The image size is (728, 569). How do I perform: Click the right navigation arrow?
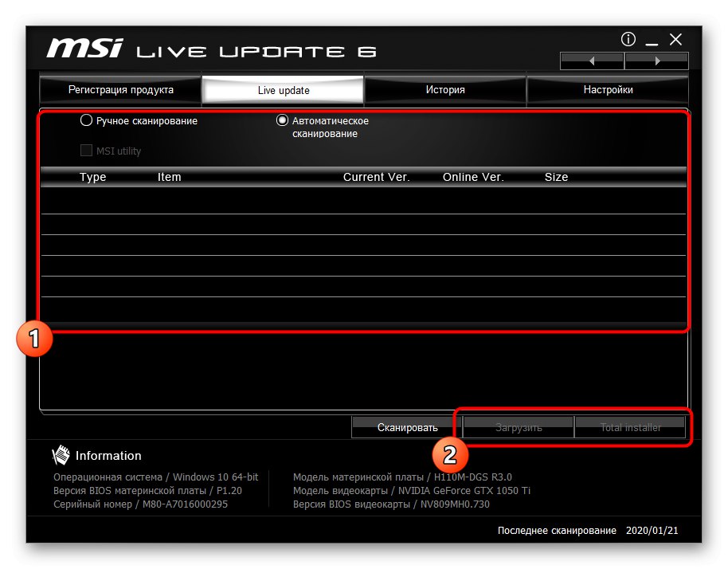(x=656, y=60)
